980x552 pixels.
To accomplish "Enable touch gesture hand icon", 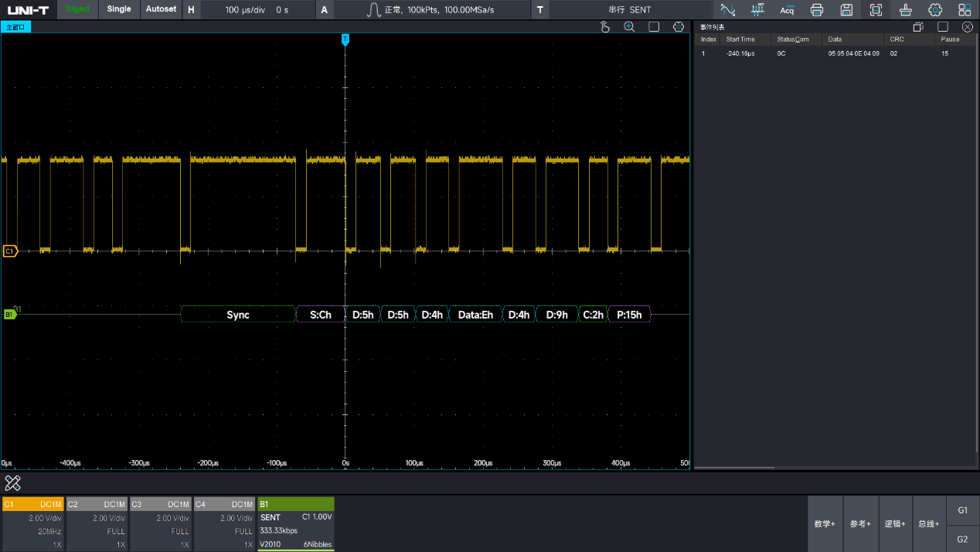I will 605,27.
